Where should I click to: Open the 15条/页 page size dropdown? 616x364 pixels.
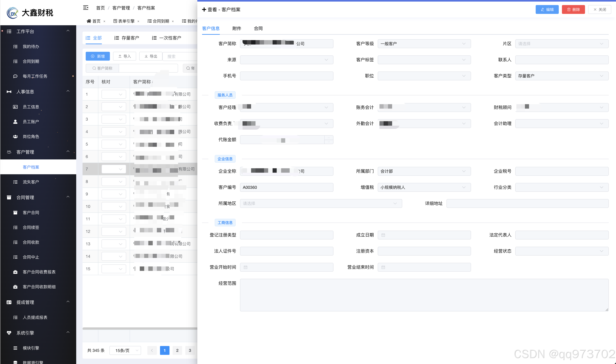click(125, 351)
